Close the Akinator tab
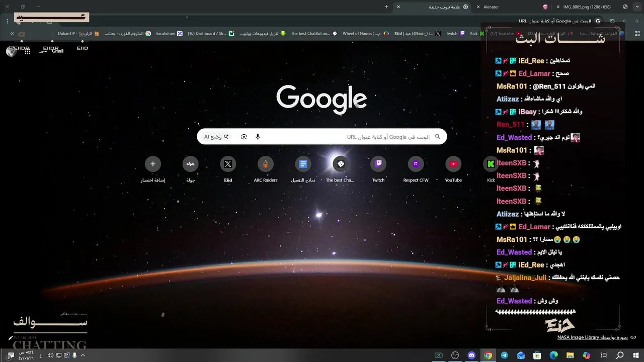This screenshot has width=644, height=362. [x=478, y=7]
